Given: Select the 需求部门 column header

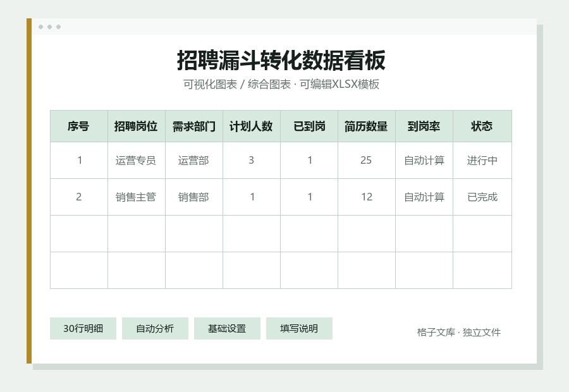Looking at the screenshot, I should [194, 126].
